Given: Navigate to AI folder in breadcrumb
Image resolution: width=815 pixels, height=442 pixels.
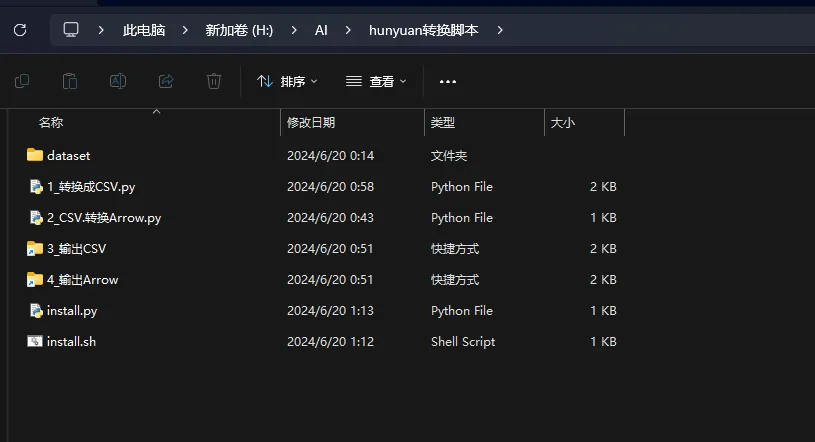Looking at the screenshot, I should point(321,30).
